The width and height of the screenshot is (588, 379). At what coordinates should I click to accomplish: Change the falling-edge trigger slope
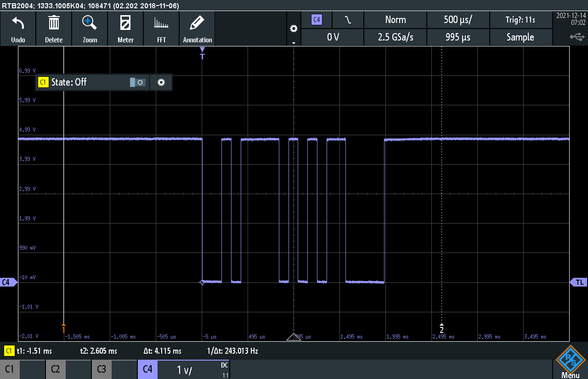pos(348,20)
